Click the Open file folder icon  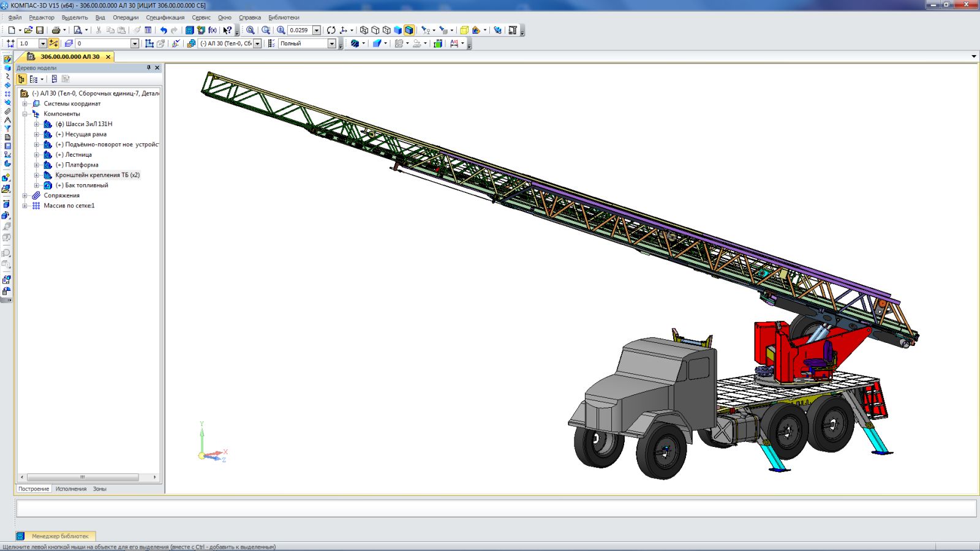pos(28,30)
